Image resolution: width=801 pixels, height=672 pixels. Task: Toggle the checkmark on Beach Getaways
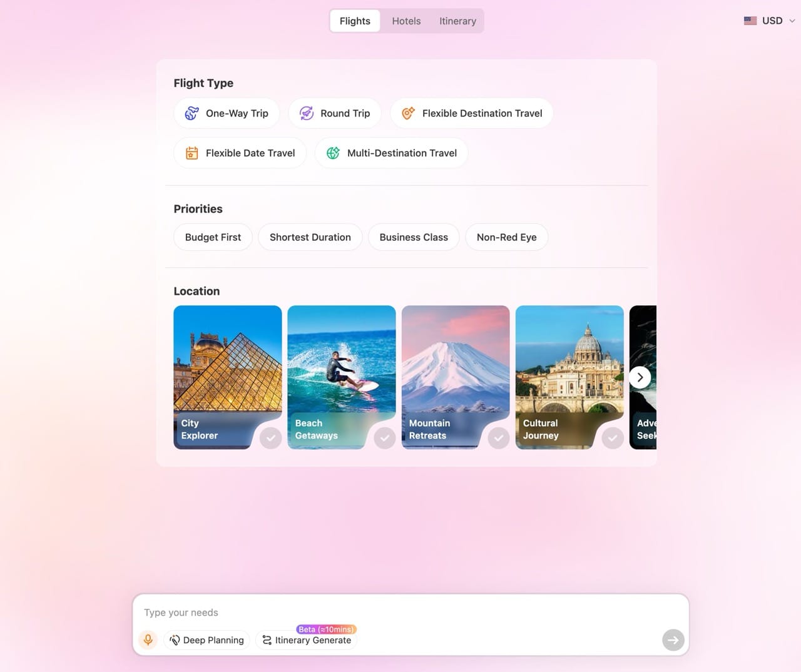tap(385, 438)
